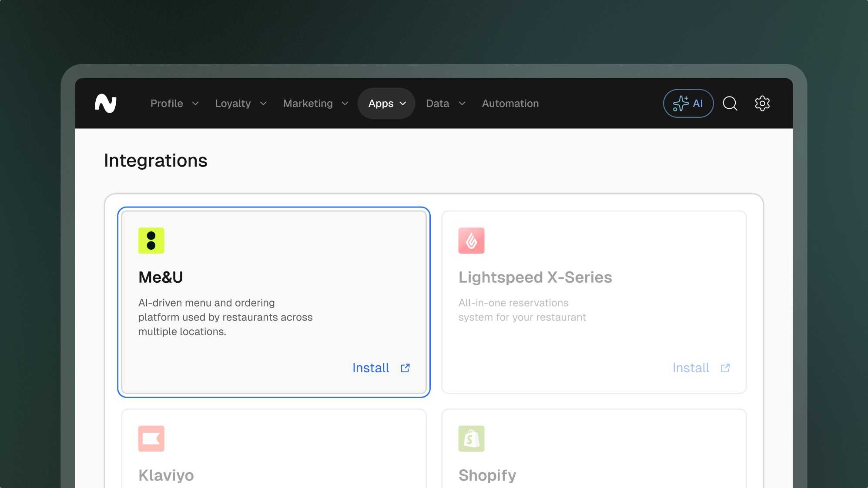Open the Marketing dropdown menu
868x488 pixels.
[315, 104]
